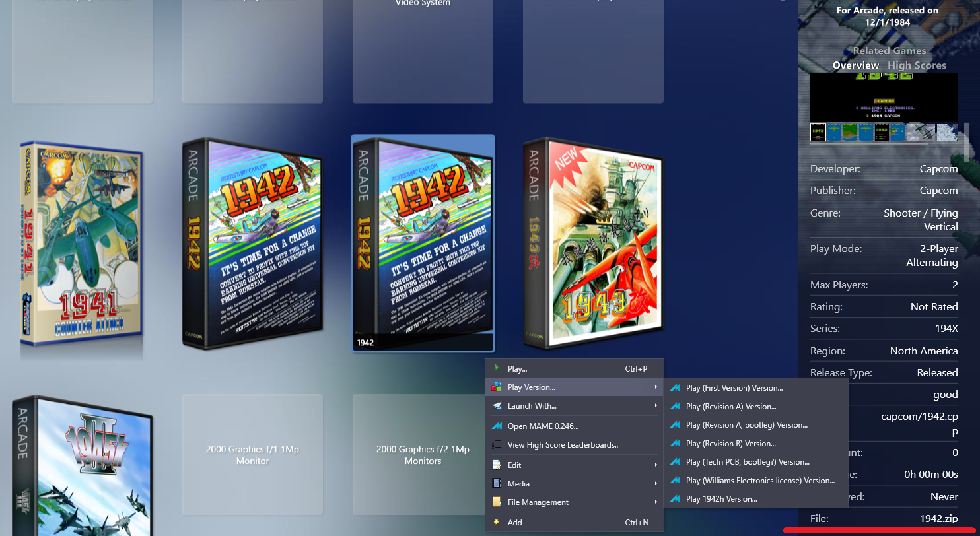Select the 1943 Kai box art
980x536 pixels.
point(593,244)
